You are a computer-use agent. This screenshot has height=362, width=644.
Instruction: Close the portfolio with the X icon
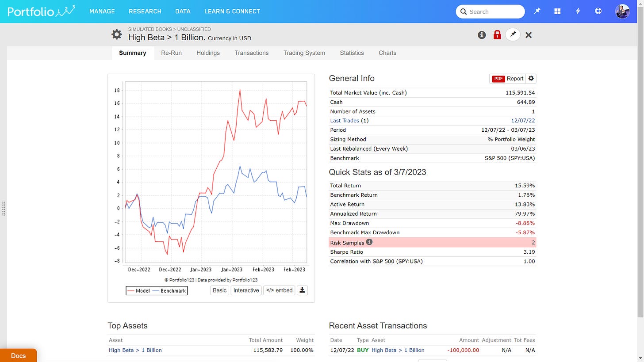coord(528,35)
